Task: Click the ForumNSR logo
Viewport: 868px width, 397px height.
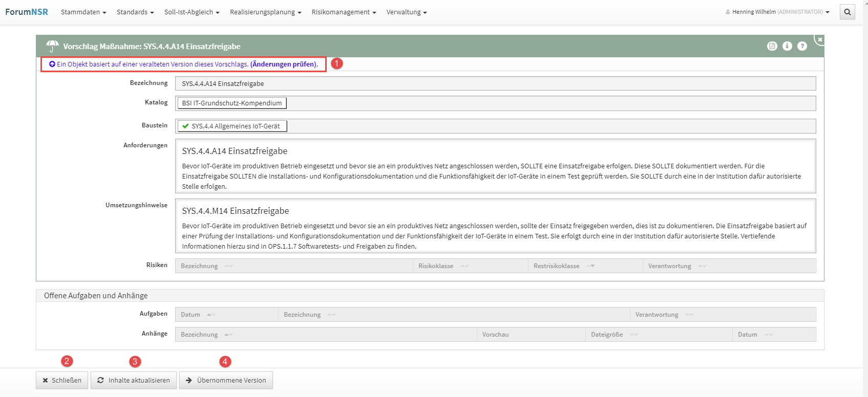Action: click(27, 12)
